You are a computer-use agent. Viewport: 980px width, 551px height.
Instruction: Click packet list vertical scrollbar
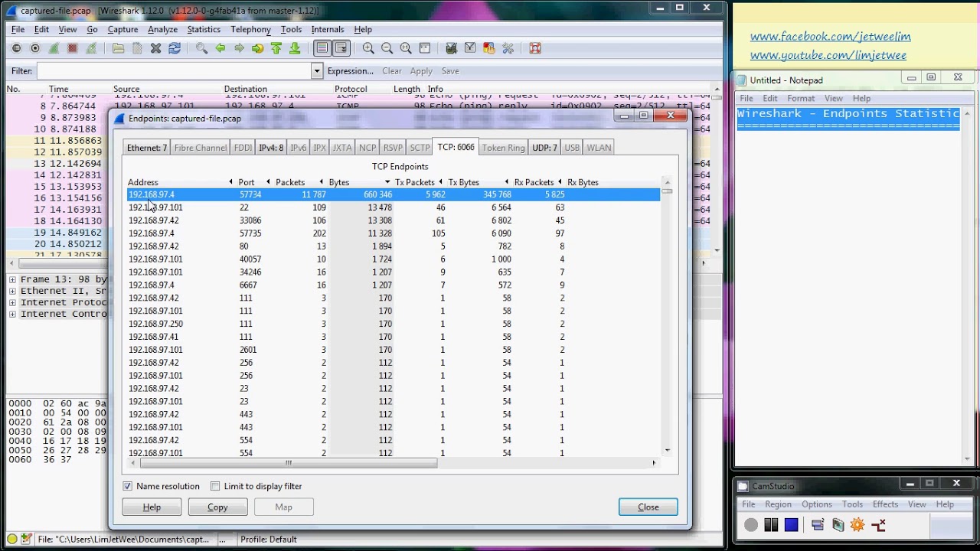(x=717, y=169)
